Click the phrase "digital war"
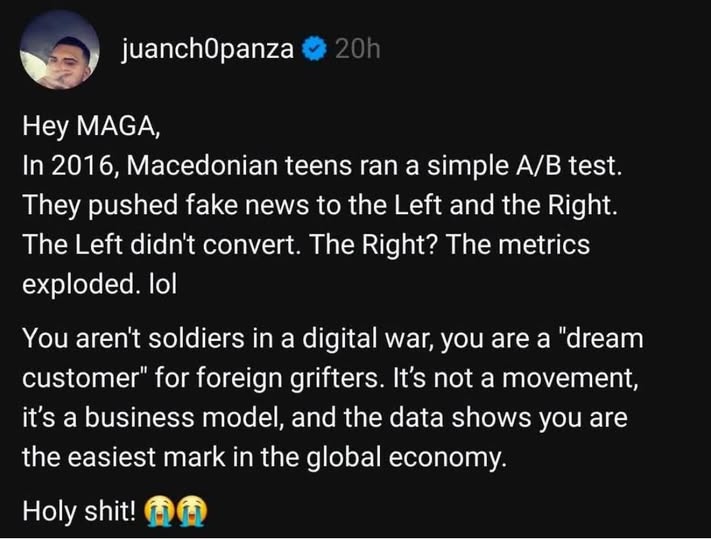711x540 pixels. click(x=351, y=340)
